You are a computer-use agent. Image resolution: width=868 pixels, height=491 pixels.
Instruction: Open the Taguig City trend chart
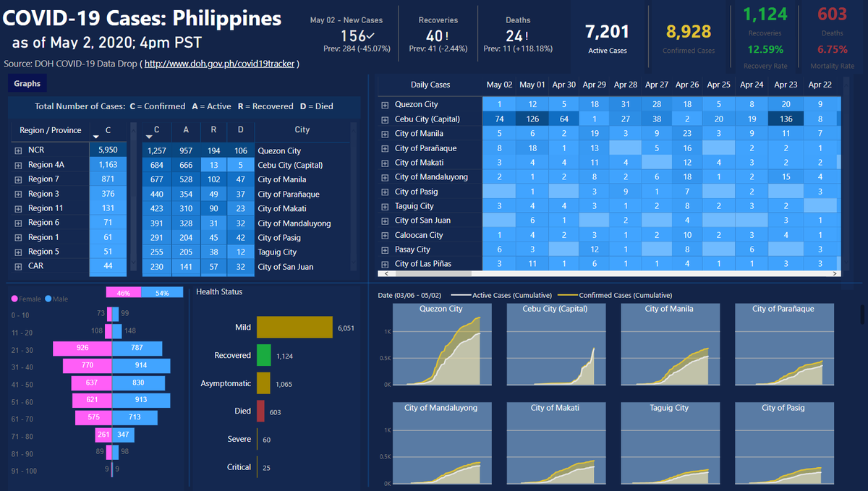[669, 443]
